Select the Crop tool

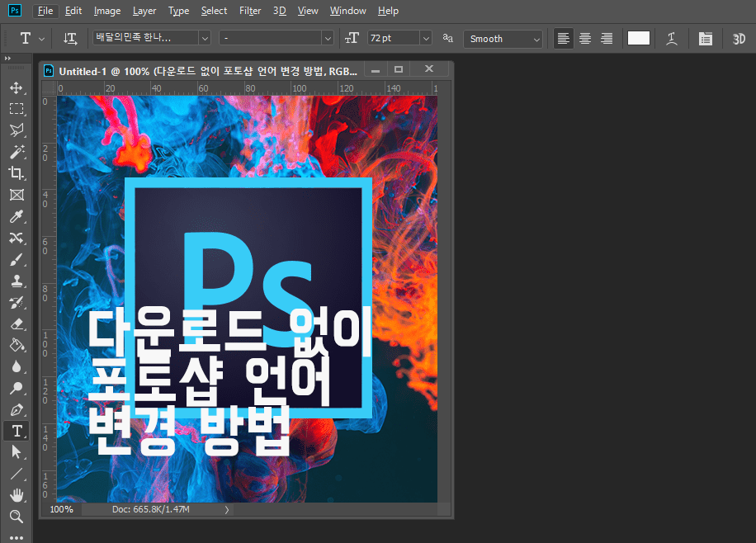[17, 173]
